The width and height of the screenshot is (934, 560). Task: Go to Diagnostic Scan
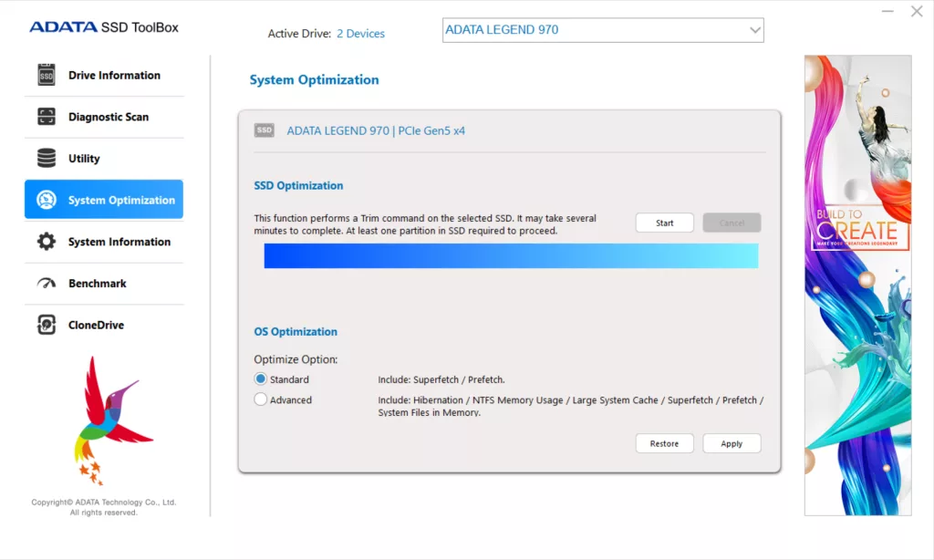pos(104,117)
